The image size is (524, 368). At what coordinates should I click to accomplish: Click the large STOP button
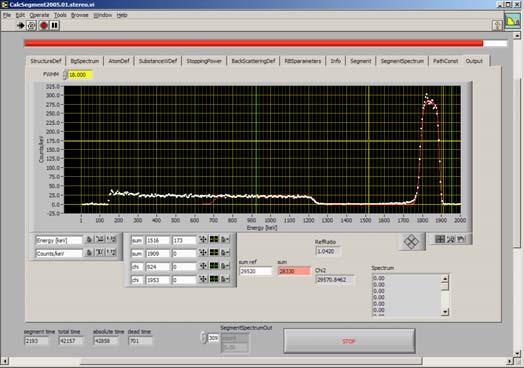pyautogui.click(x=349, y=341)
